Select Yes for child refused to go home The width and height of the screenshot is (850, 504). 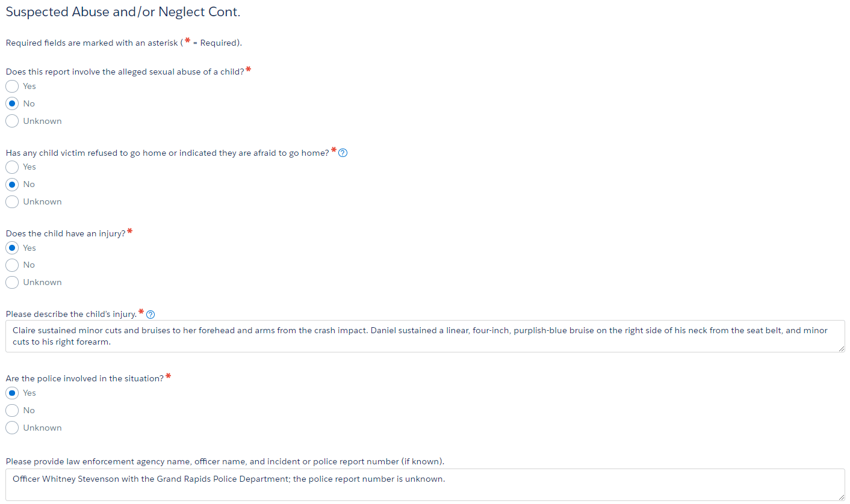point(11,167)
